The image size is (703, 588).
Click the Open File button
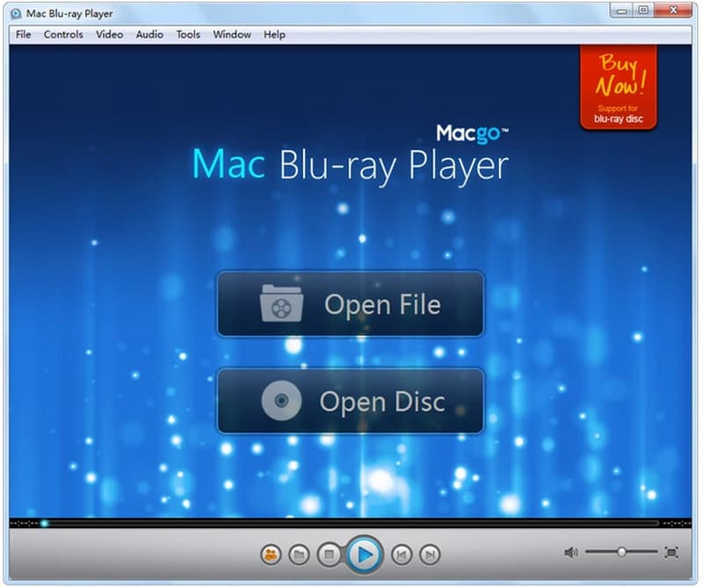pos(351,305)
